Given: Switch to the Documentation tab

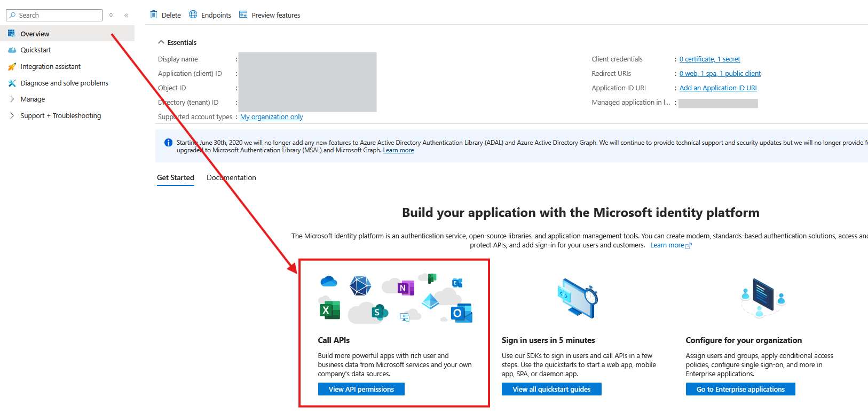Looking at the screenshot, I should point(231,177).
